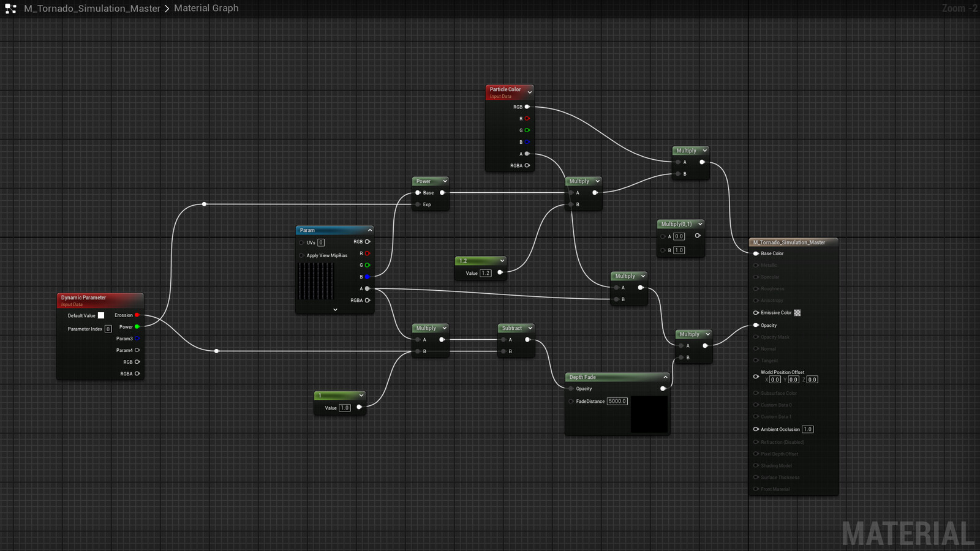This screenshot has height=551, width=980.
Task: Click the Param node RGB output pin
Action: tap(367, 242)
